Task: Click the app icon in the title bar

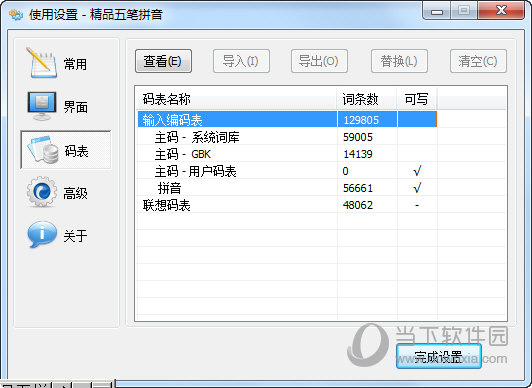Action: pos(16,14)
